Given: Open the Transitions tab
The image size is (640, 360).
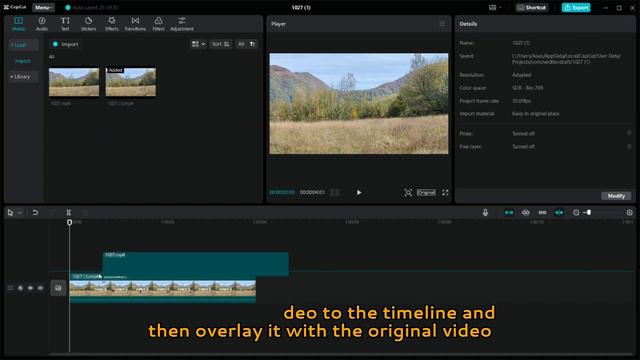Looking at the screenshot, I should 135,24.
